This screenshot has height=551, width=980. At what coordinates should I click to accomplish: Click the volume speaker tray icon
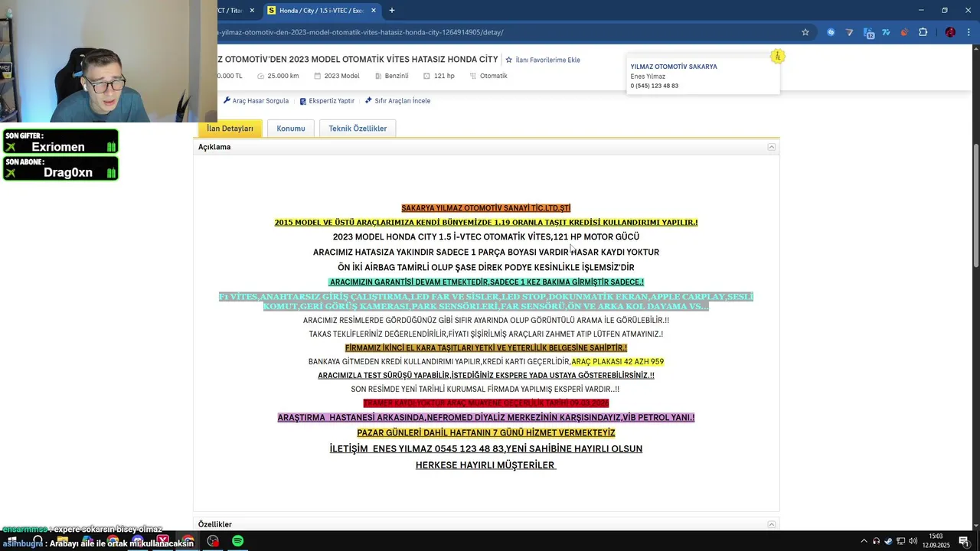coord(913,541)
